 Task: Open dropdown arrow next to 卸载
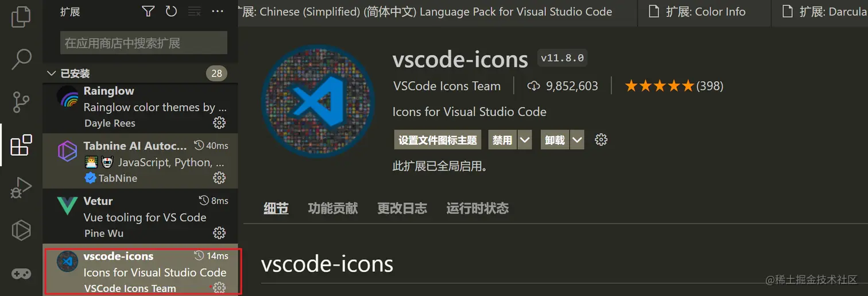click(x=578, y=140)
